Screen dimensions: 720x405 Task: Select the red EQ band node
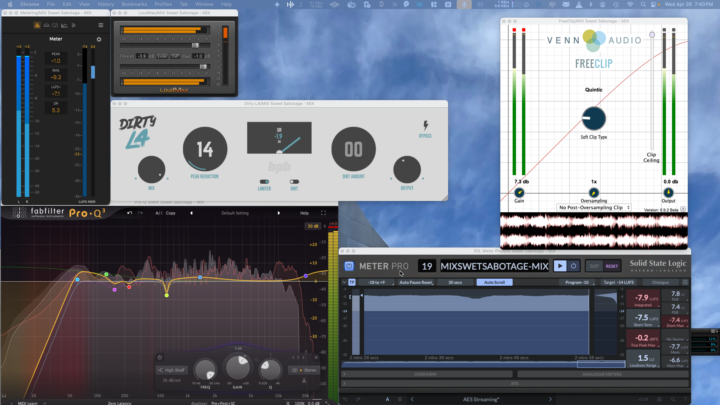pos(129,287)
